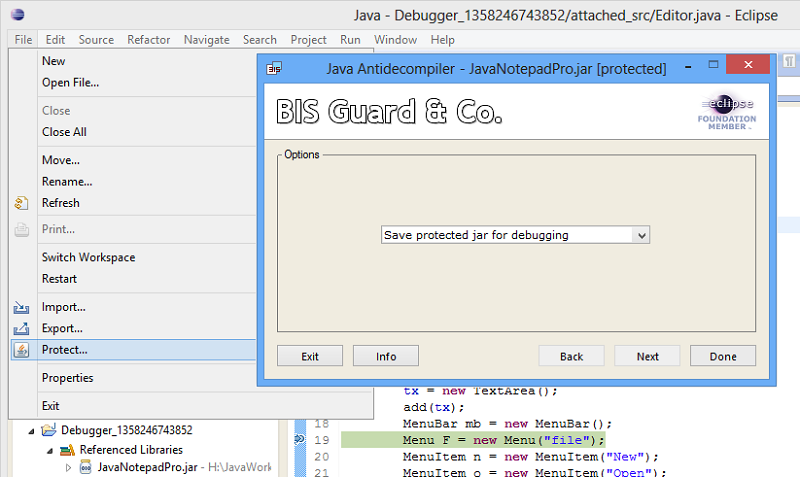The height and width of the screenshot is (477, 800).
Task: Click the breakpoint marker on line 19
Action: coord(299,440)
